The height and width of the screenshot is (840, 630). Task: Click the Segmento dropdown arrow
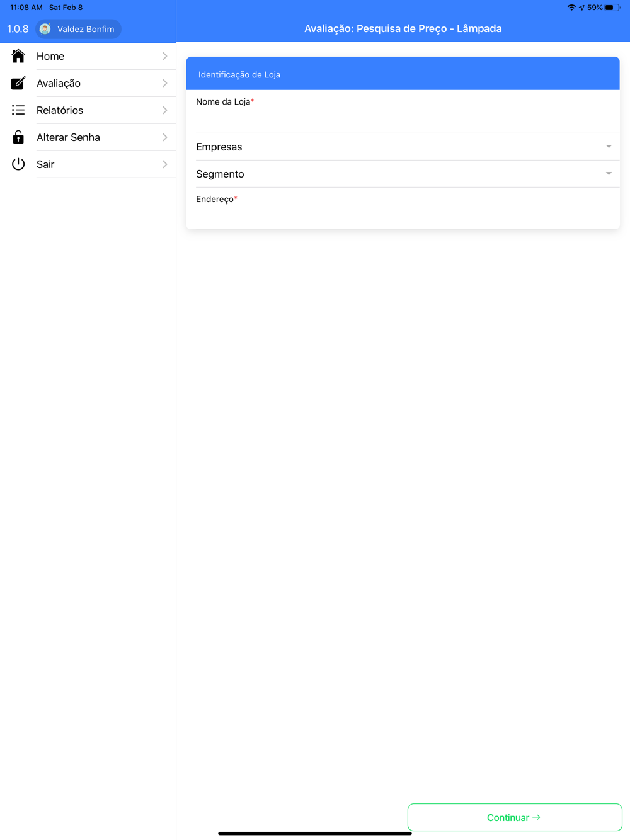point(609,174)
